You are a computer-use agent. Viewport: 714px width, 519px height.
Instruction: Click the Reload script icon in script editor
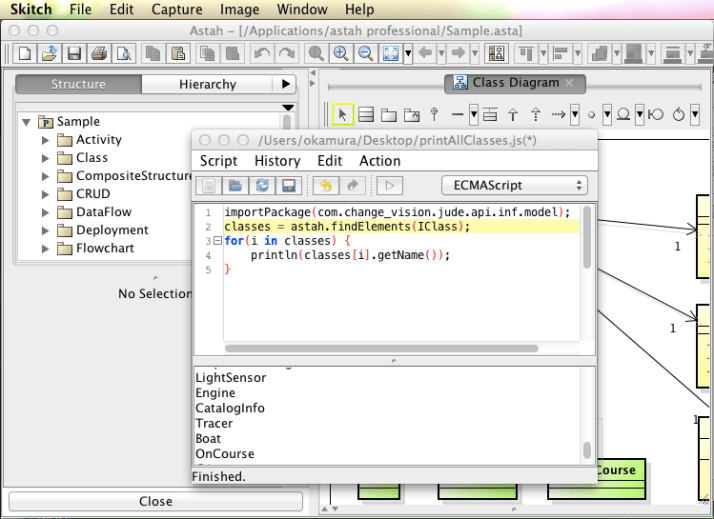(262, 186)
